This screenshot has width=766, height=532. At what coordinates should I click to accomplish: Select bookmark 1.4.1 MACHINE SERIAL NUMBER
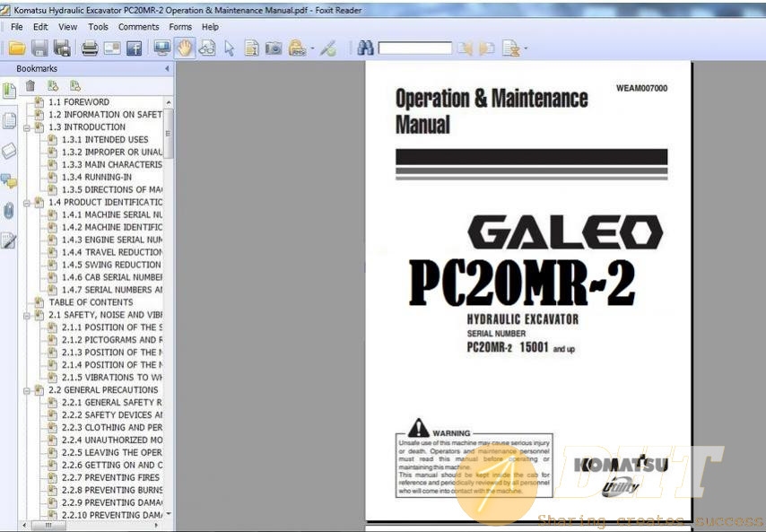click(x=112, y=215)
